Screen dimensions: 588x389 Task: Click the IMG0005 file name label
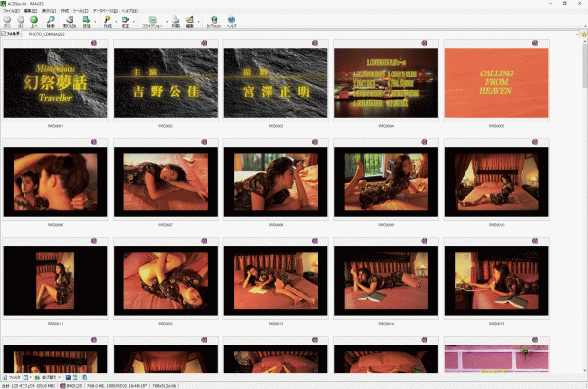pos(496,126)
